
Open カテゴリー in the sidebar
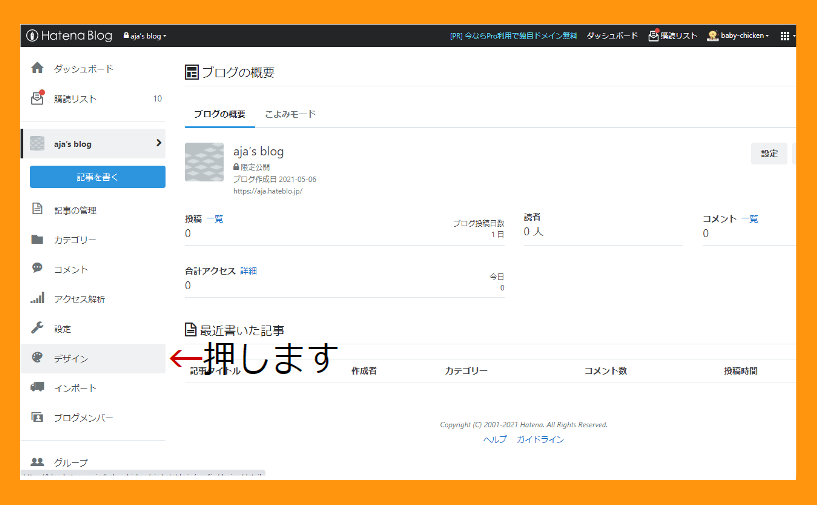[x=75, y=240]
